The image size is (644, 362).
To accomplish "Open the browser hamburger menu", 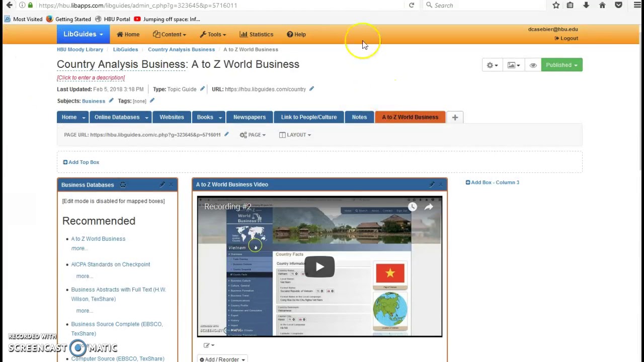I will point(637,5).
